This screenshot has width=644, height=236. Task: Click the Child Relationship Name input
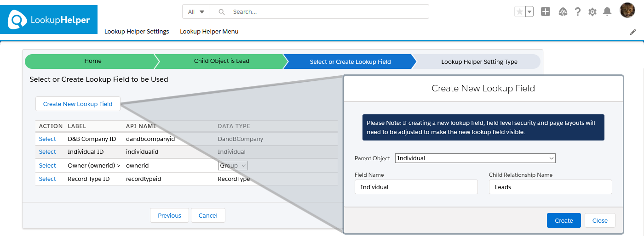550,187
